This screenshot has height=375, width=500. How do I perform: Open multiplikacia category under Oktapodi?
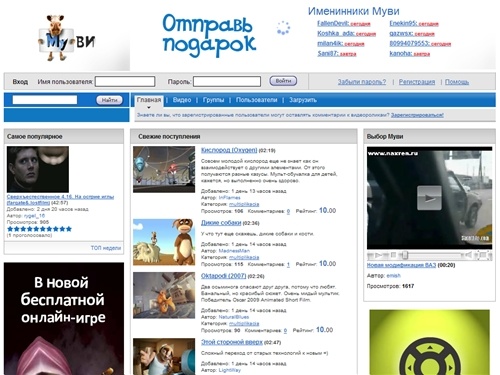244,324
